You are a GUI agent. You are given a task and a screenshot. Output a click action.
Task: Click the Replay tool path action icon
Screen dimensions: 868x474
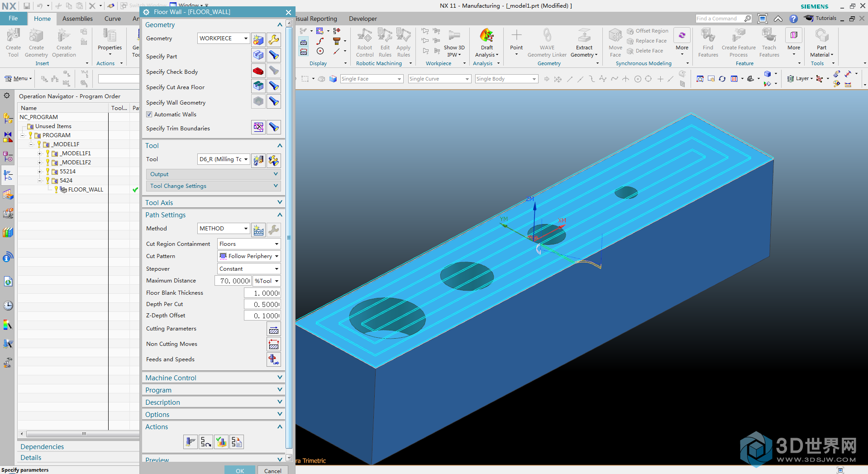coord(206,442)
